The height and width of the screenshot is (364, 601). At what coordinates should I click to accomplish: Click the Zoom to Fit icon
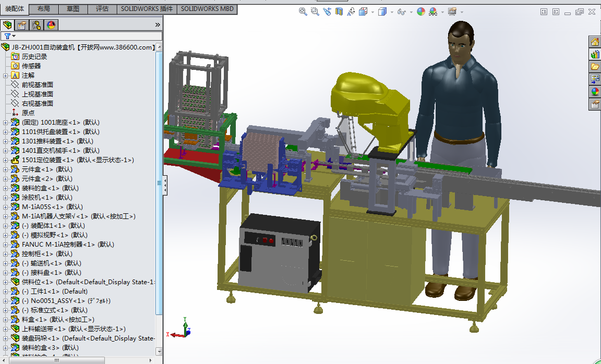click(x=303, y=11)
